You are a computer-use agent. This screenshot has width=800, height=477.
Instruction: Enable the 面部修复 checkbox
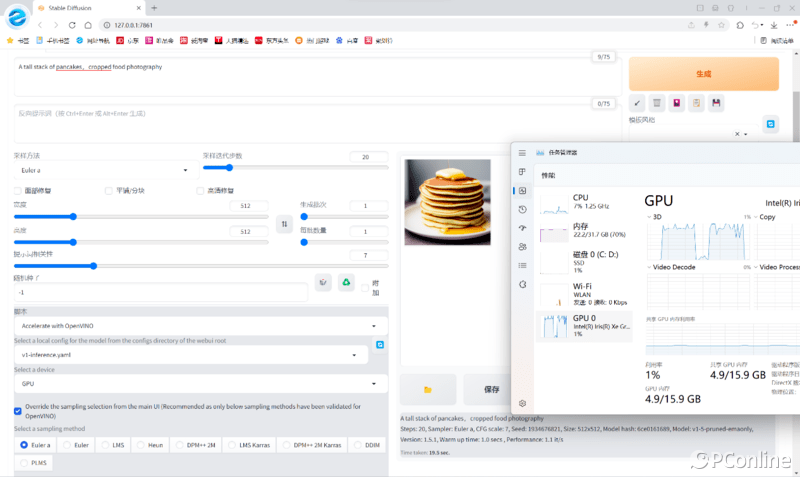tap(18, 190)
